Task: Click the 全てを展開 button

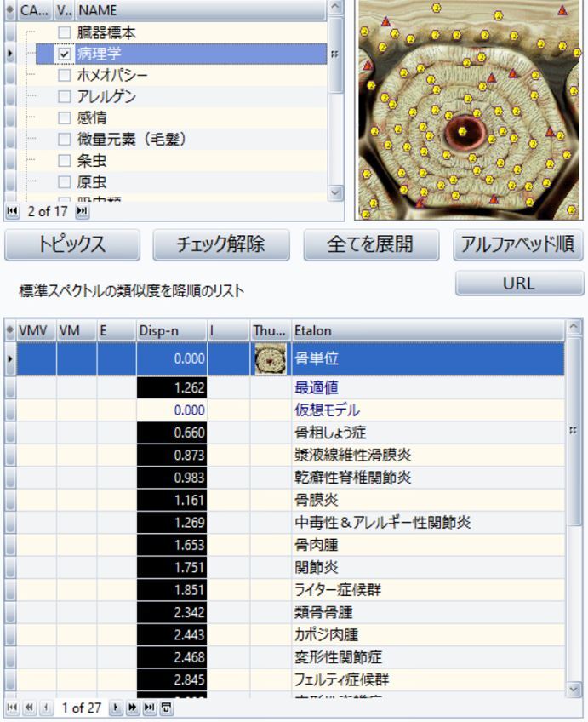Action: click(x=371, y=244)
